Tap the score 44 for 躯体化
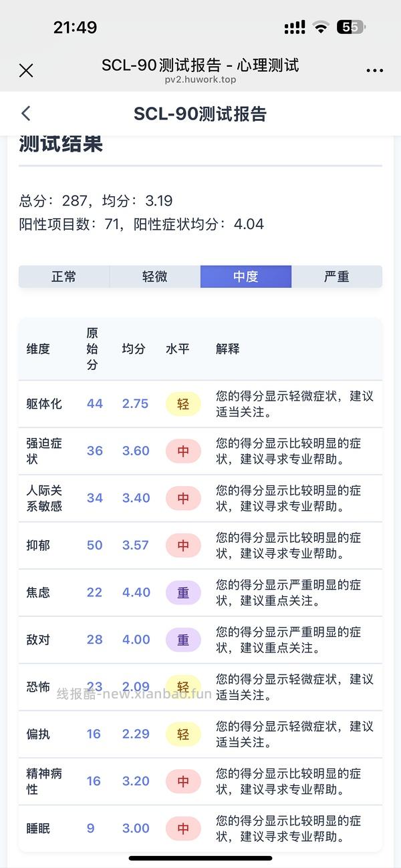The image size is (401, 868). (x=94, y=403)
